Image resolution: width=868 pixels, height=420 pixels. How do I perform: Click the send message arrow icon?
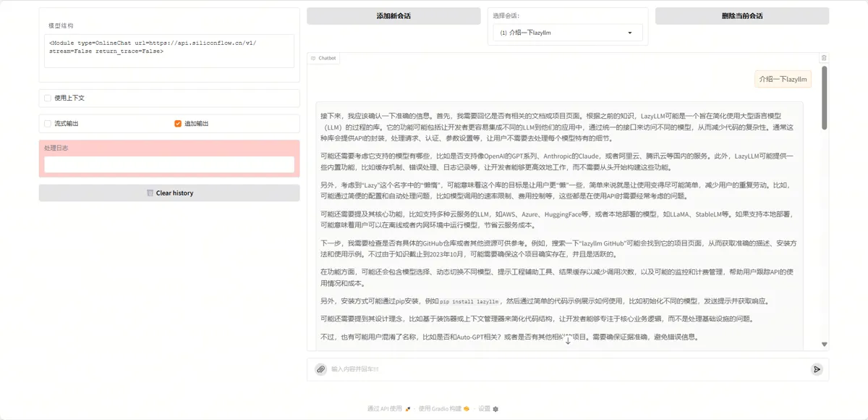[817, 369]
